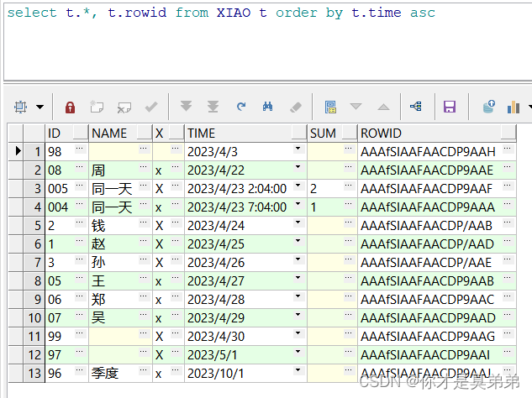
Task: Click the ROWID column header
Action: (437, 133)
